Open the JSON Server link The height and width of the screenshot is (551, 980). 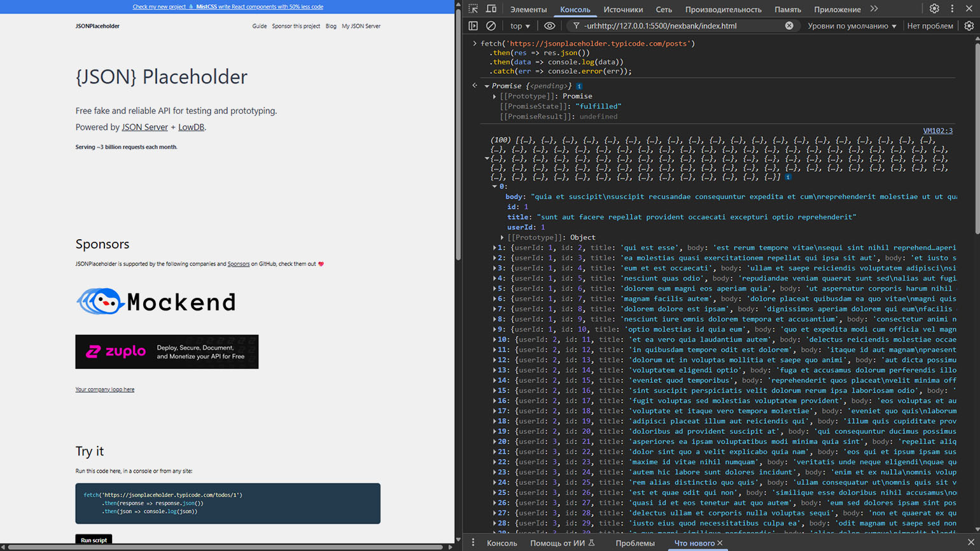pos(144,127)
